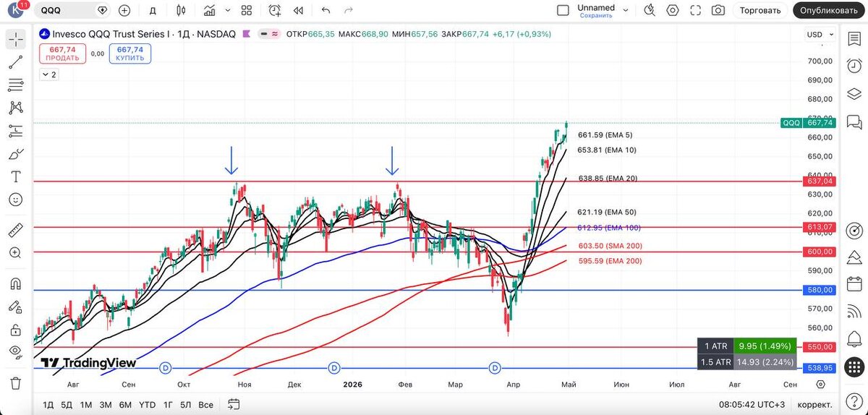Image resolution: width=868 pixels, height=415 pixels.
Task: Expand the Unnamed layout chevron menu
Action: (626, 10)
